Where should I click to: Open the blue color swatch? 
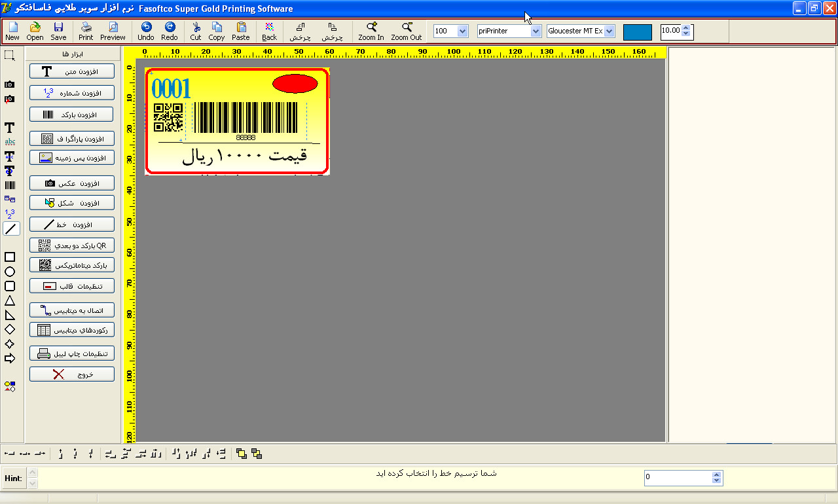coord(638,32)
